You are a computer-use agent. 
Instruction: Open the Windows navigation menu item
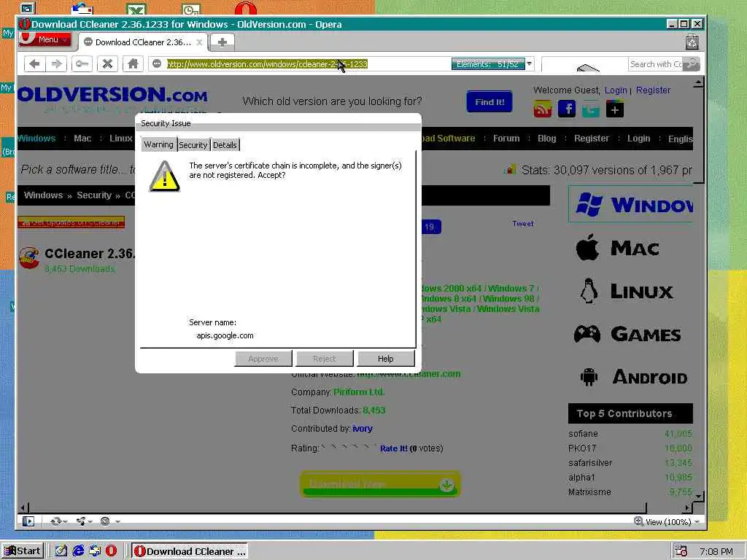pos(36,139)
